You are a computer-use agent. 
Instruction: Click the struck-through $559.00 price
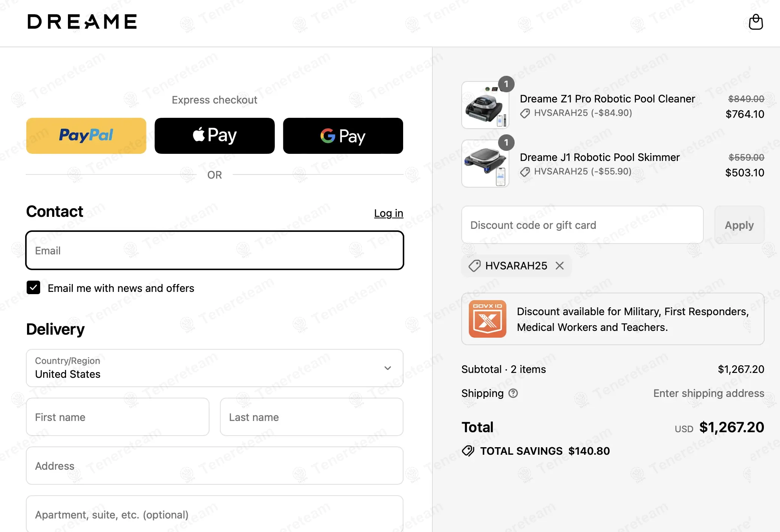[746, 158]
